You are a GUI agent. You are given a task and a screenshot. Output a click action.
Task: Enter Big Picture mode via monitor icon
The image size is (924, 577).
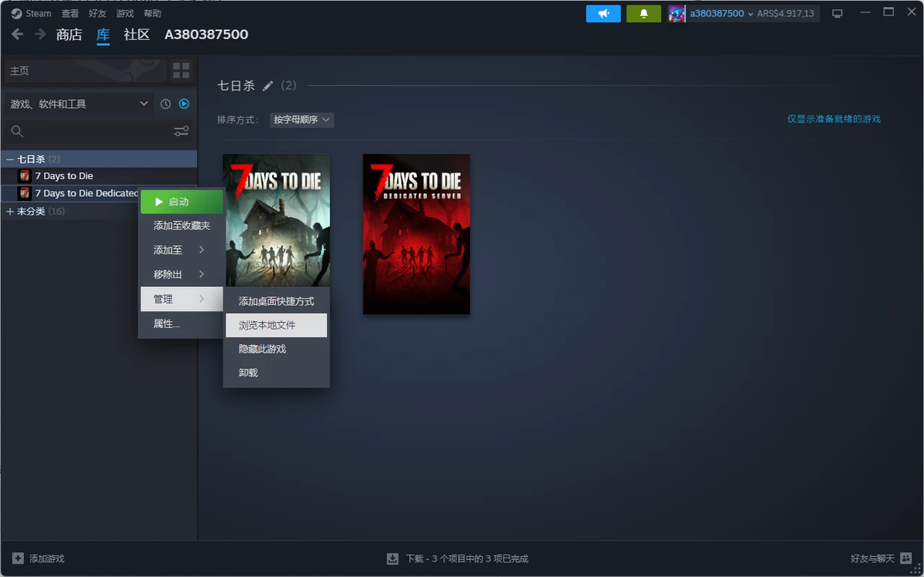pos(836,13)
